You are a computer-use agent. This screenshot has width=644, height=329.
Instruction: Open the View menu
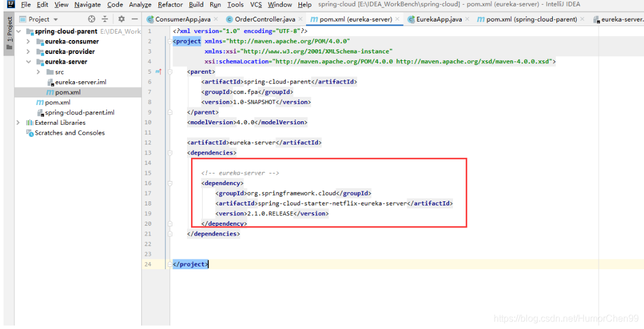[61, 5]
